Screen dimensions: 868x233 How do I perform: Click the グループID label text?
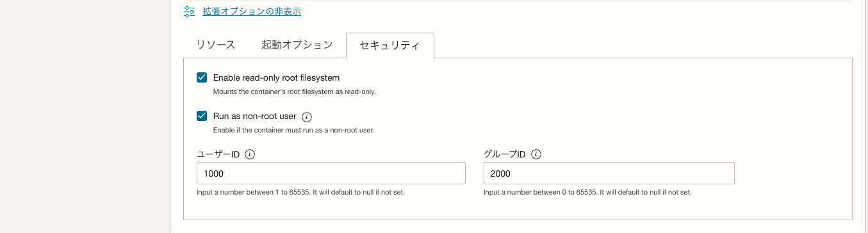[505, 154]
